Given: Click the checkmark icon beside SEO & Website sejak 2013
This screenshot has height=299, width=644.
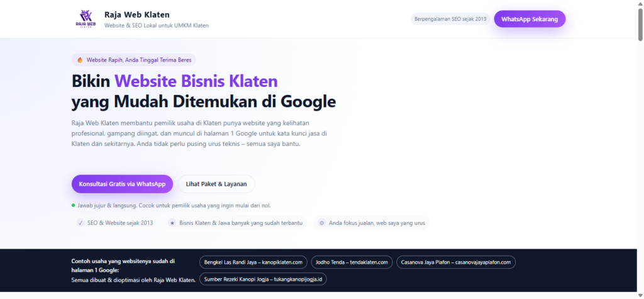Looking at the screenshot, I should [x=81, y=223].
